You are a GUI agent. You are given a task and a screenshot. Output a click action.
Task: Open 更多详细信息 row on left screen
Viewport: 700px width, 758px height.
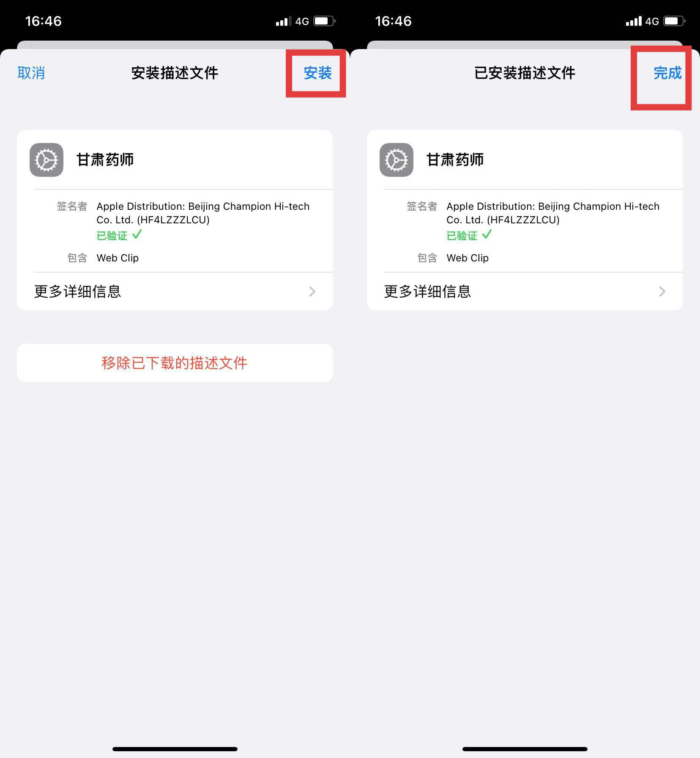pos(175,291)
